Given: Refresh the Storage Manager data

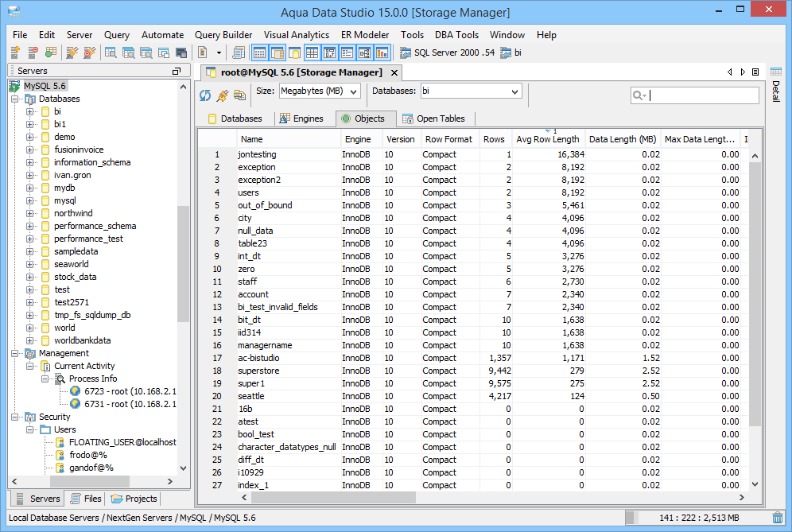Looking at the screenshot, I should pos(205,95).
